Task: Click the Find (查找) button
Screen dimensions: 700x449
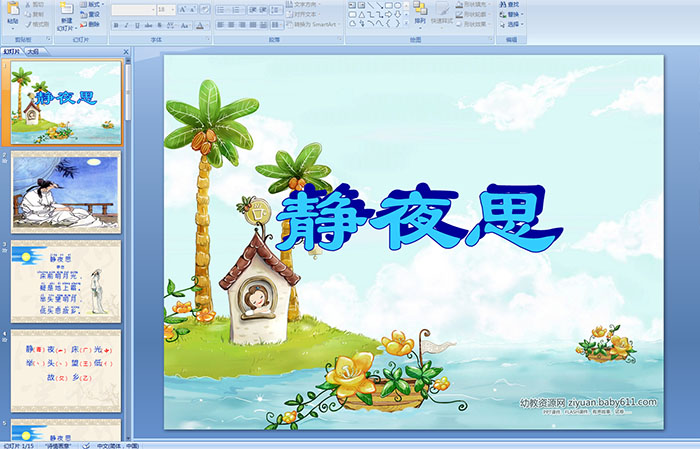Action: pyautogui.click(x=509, y=4)
